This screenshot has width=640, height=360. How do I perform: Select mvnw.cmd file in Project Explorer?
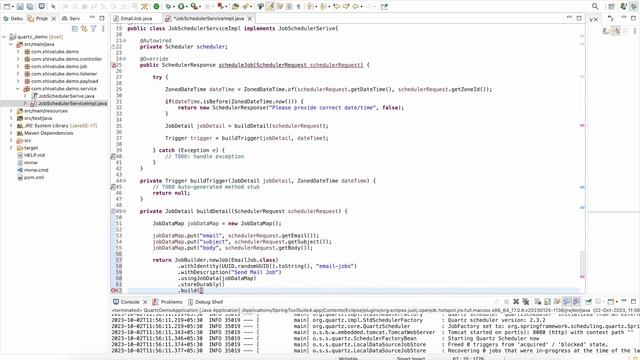coord(36,170)
